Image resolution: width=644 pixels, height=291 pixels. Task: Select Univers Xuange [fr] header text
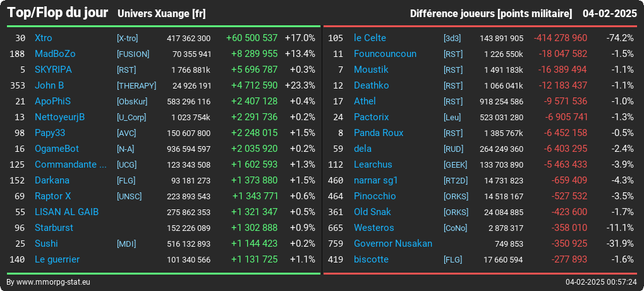click(x=161, y=14)
